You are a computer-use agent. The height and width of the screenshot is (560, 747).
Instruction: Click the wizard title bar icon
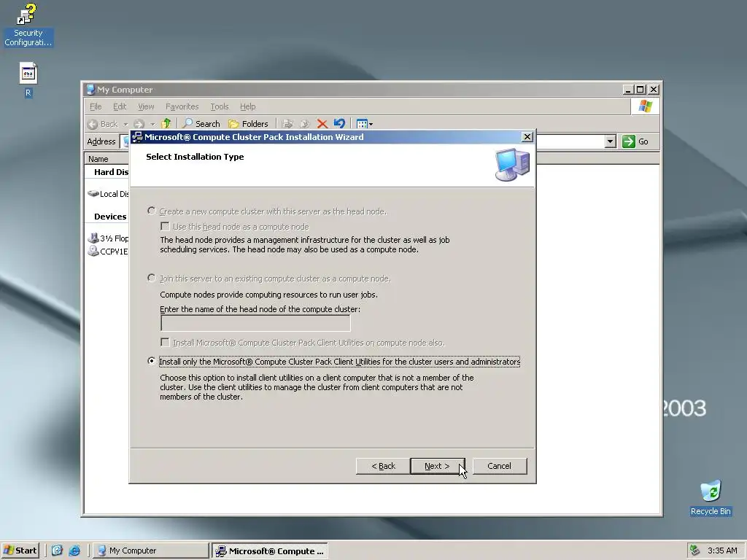[137, 137]
